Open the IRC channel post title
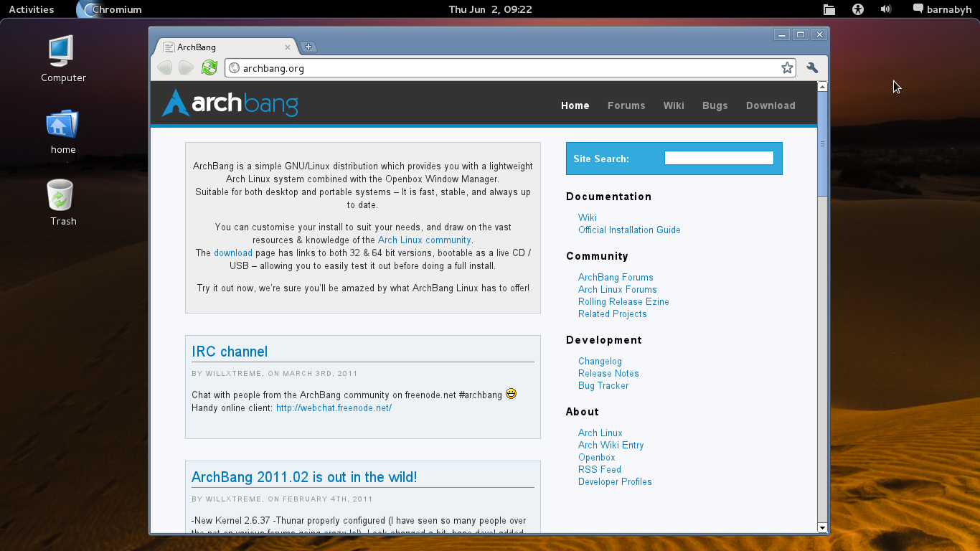 pos(230,352)
